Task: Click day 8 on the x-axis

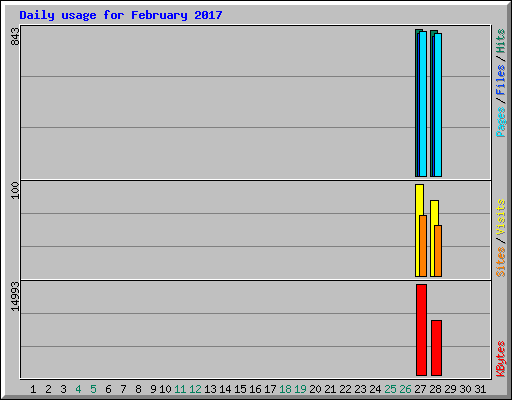Action: 138,389
